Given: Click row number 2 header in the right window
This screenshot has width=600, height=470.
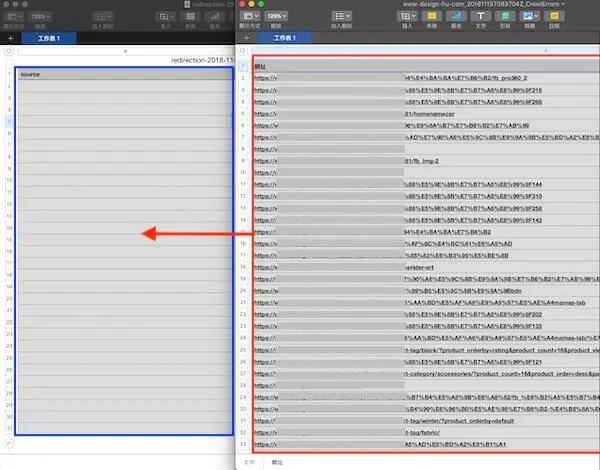Looking at the screenshot, I should click(x=243, y=78).
